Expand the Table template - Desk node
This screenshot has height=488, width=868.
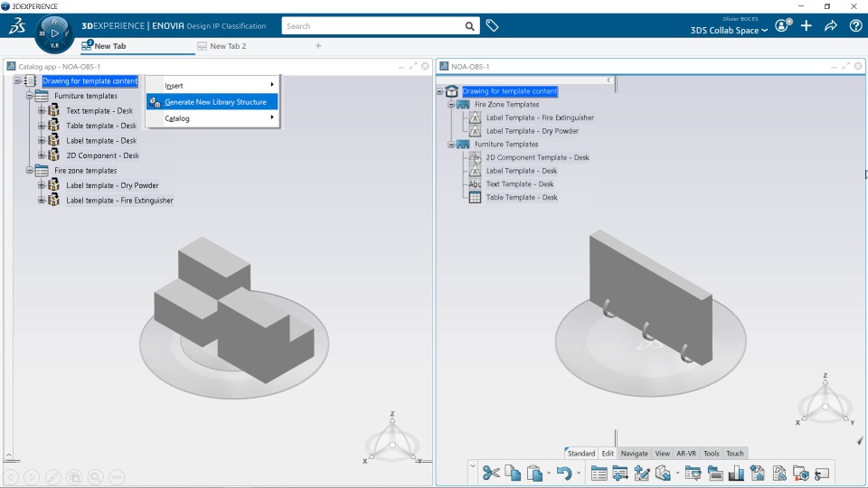42,126
